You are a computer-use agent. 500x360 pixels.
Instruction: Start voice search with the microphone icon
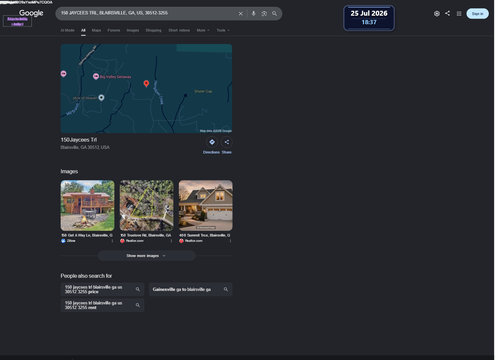point(254,14)
